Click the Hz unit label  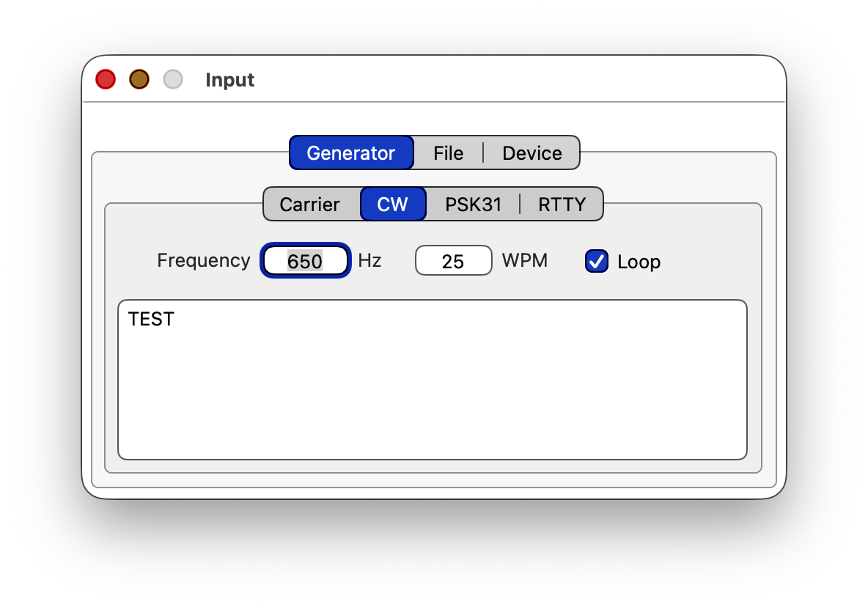[x=369, y=260]
